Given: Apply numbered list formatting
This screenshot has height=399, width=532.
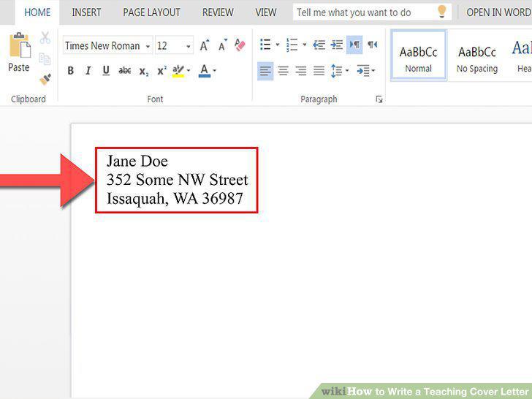Looking at the screenshot, I should coord(292,45).
